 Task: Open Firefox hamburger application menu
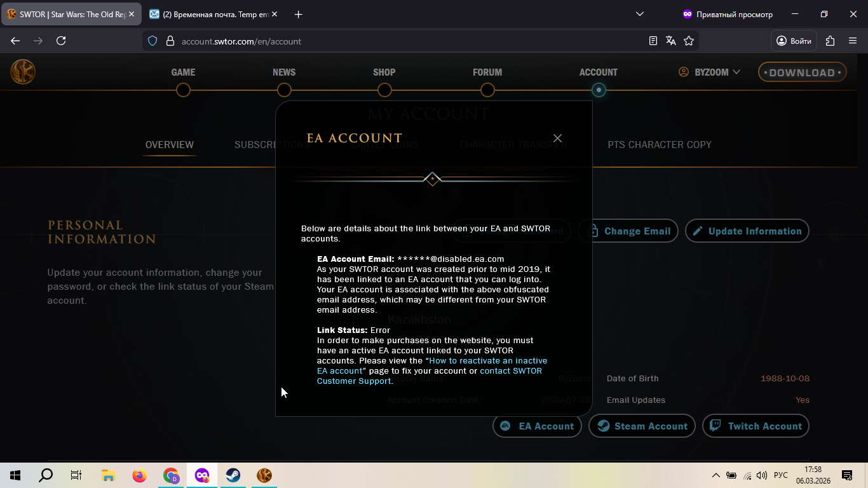(853, 41)
